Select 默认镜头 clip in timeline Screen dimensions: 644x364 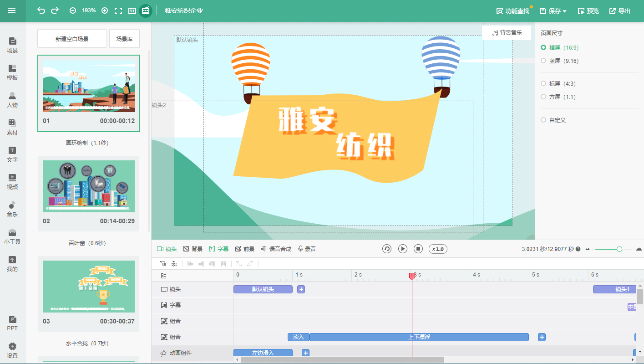[x=263, y=289]
